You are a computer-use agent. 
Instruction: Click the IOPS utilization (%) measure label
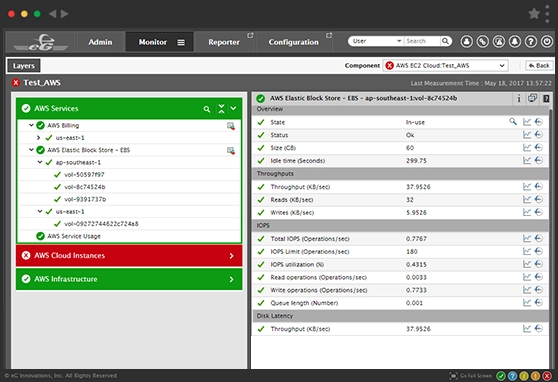coord(297,265)
